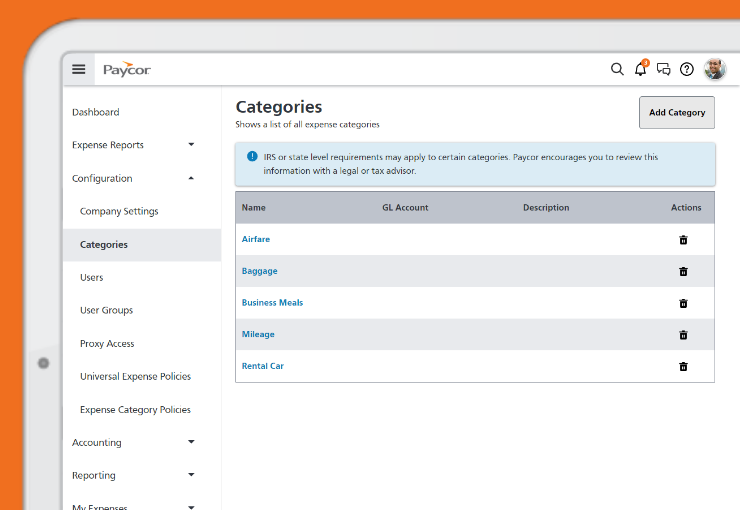Click the Expense Reports menu label
This screenshot has height=510, width=740.
(x=108, y=145)
